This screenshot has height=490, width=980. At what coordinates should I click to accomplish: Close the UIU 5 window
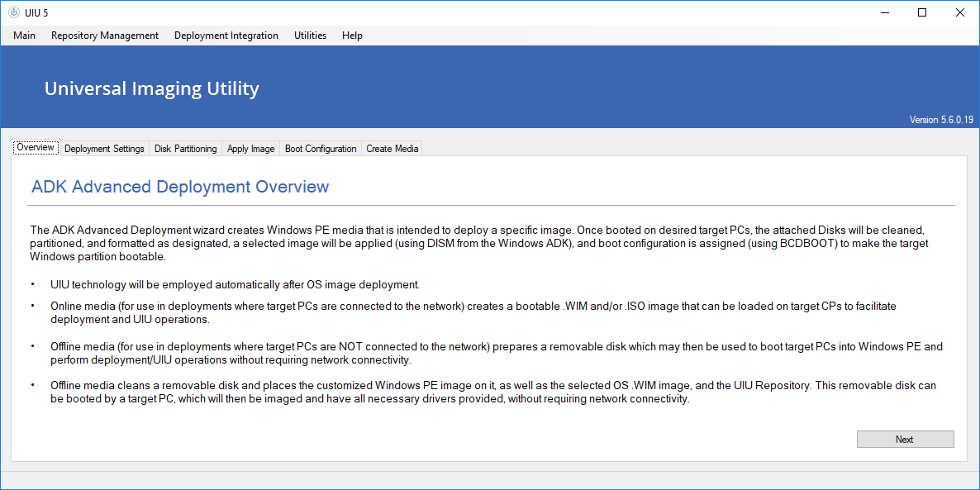(960, 12)
